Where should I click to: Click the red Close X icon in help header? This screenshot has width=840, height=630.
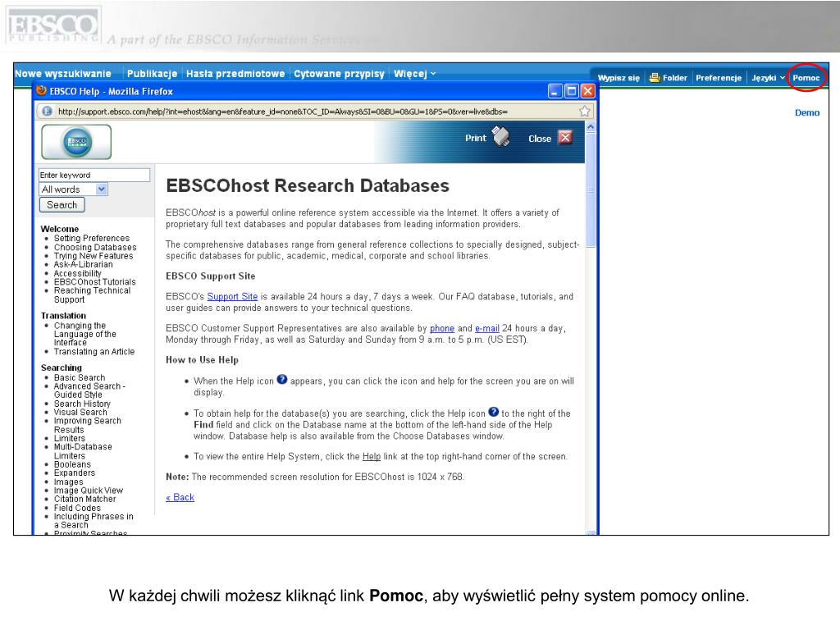(x=564, y=138)
